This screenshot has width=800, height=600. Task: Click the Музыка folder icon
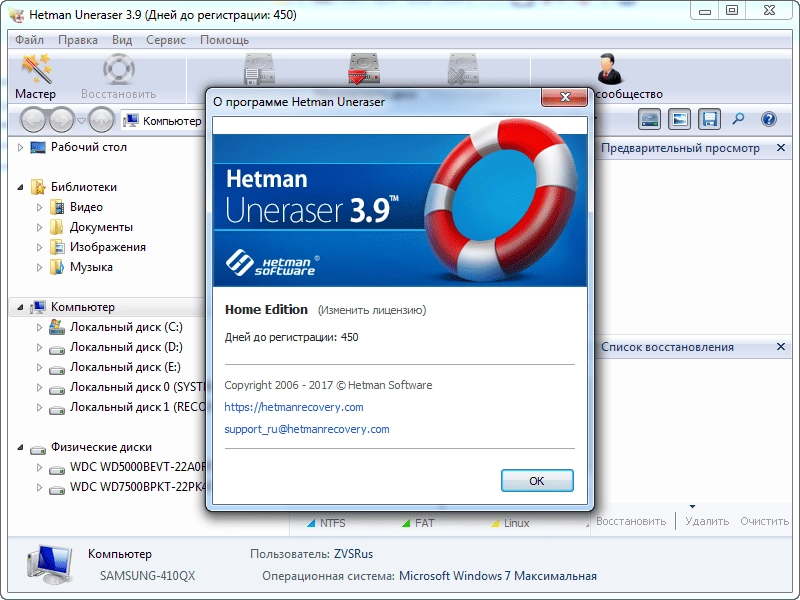pyautogui.click(x=57, y=267)
